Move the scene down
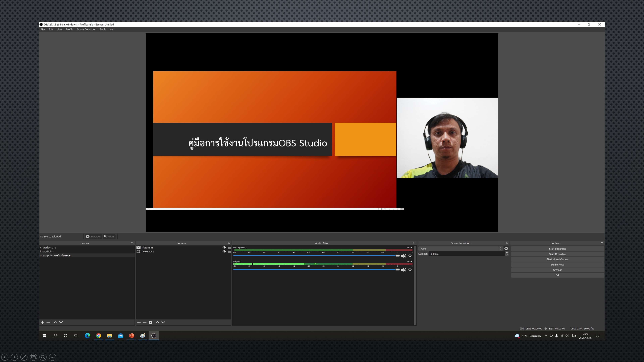Image resolution: width=644 pixels, height=362 pixels. click(61, 322)
